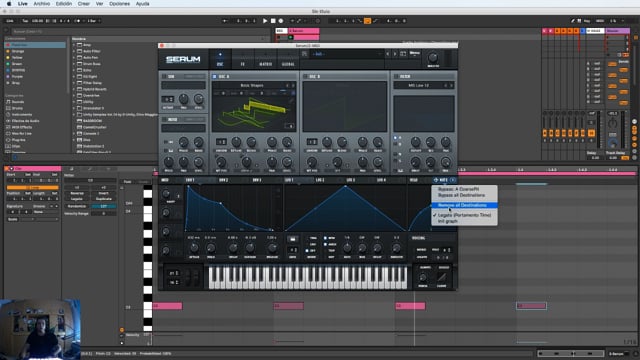Enable the SUB oscillator checkbox

point(164,76)
